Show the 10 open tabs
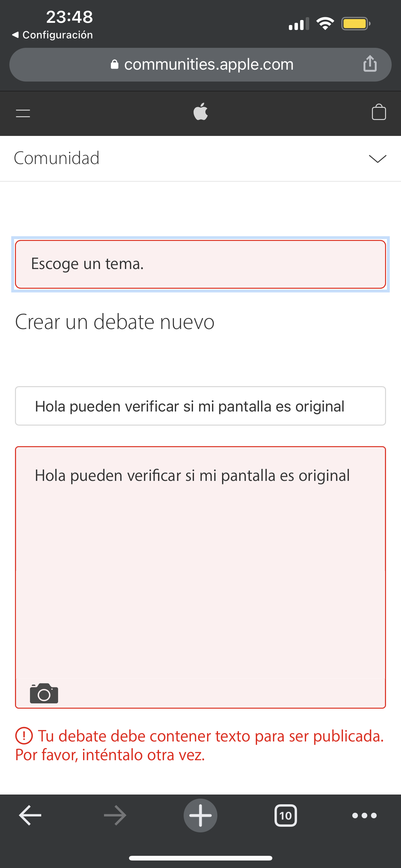 point(285,816)
